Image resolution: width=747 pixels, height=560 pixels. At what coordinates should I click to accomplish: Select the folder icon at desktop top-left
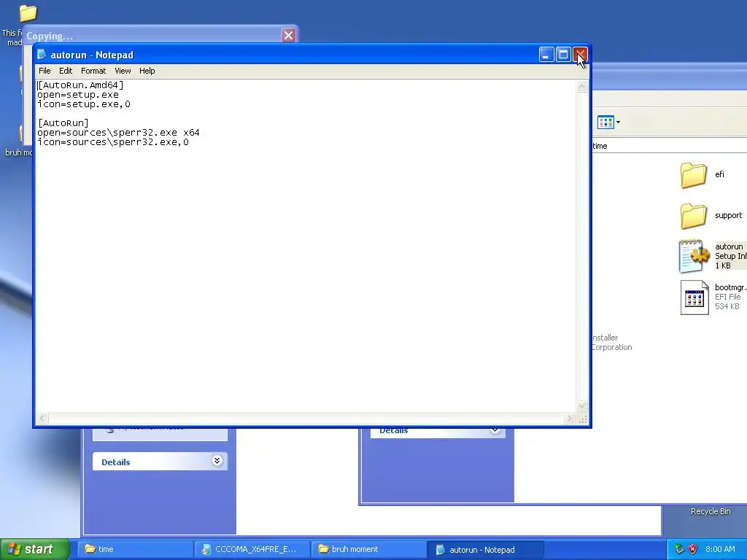tap(28, 13)
